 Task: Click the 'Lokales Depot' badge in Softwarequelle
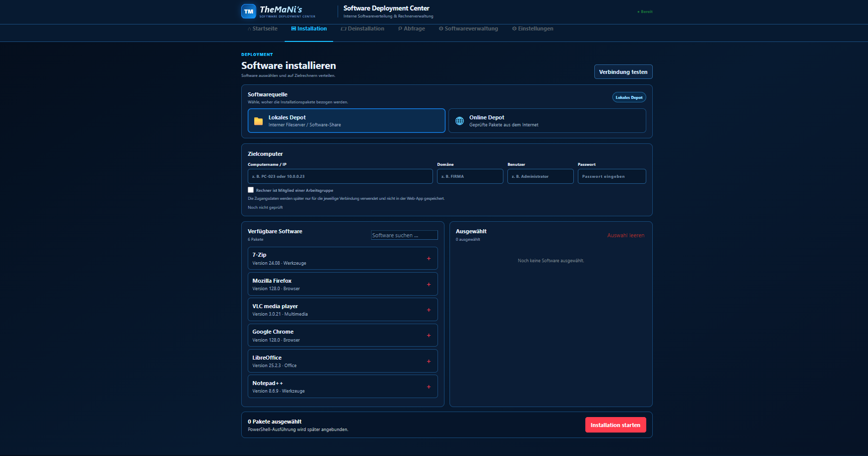(x=629, y=97)
